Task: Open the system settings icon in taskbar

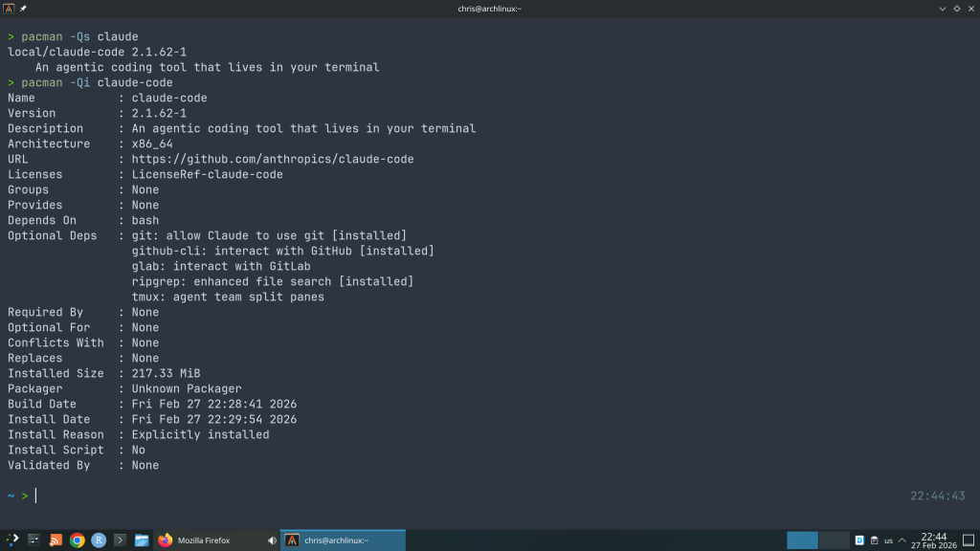Action: coord(33,540)
